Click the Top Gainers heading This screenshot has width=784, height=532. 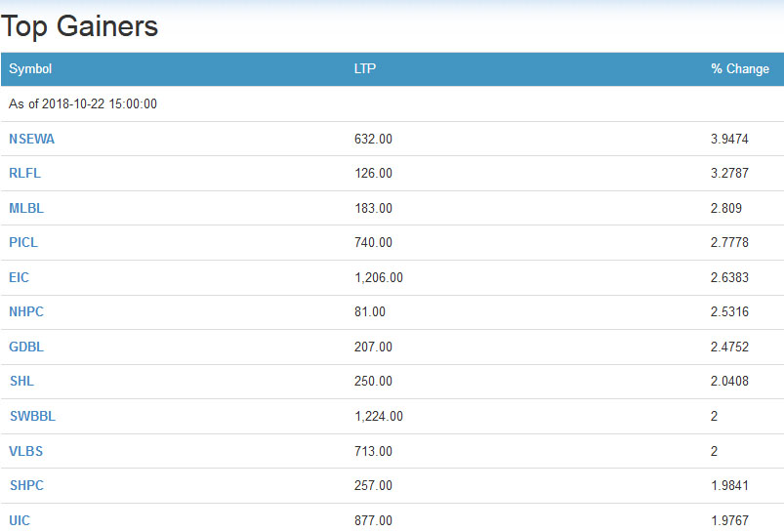point(79,26)
